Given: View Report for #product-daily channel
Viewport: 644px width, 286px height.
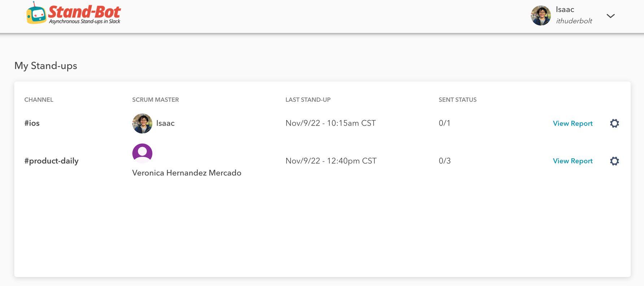Looking at the screenshot, I should coord(573,161).
